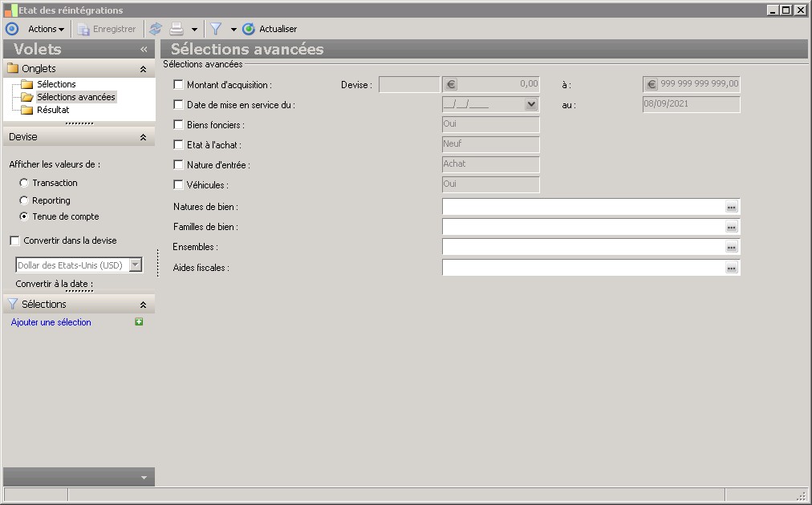This screenshot has width=812, height=505.
Task: Click the green plus add-selection icon
Action: [139, 321]
